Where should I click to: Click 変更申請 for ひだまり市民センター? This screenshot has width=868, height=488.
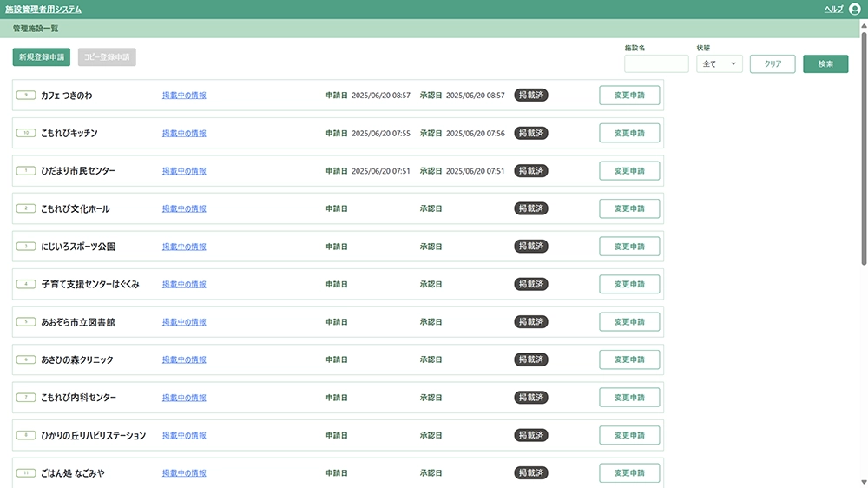[x=629, y=170]
